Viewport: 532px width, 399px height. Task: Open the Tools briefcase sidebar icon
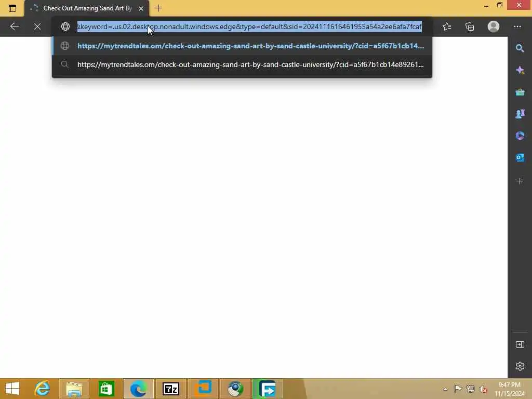(520, 92)
